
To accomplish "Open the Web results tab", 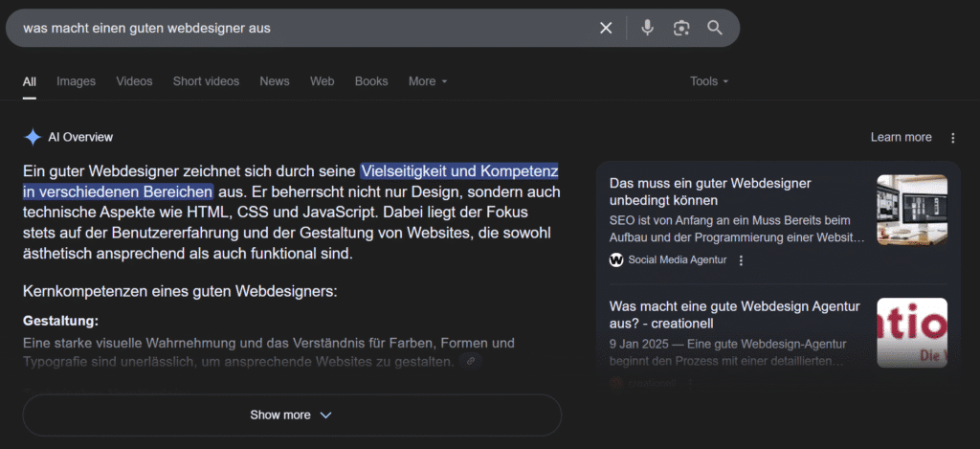I will click(x=322, y=81).
